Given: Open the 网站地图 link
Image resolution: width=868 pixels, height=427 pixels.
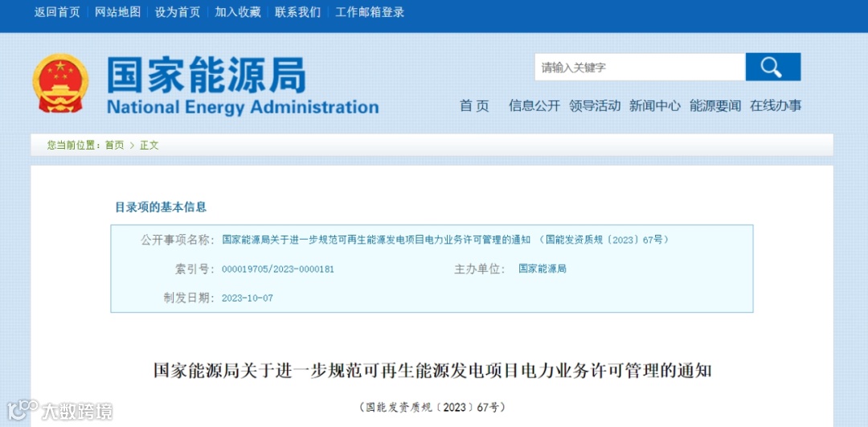Looking at the screenshot, I should pyautogui.click(x=117, y=12).
